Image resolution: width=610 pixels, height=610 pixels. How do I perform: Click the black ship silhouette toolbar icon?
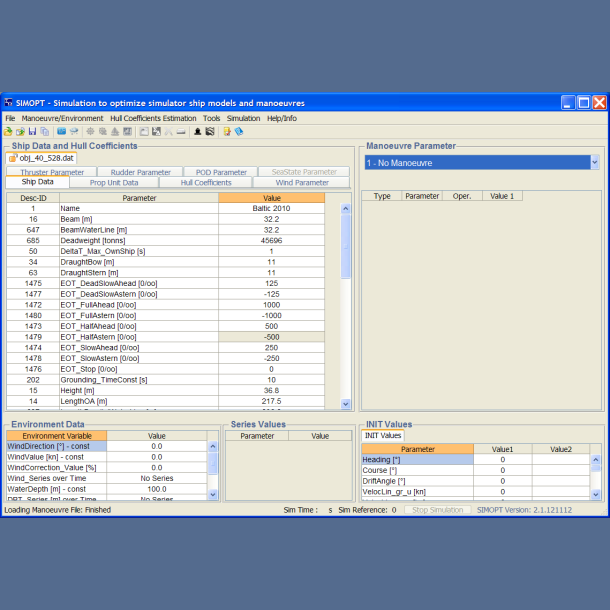tap(197, 131)
